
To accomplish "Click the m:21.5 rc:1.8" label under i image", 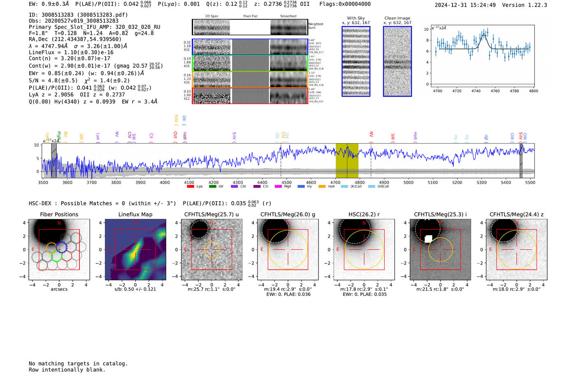I will (x=440, y=289).
